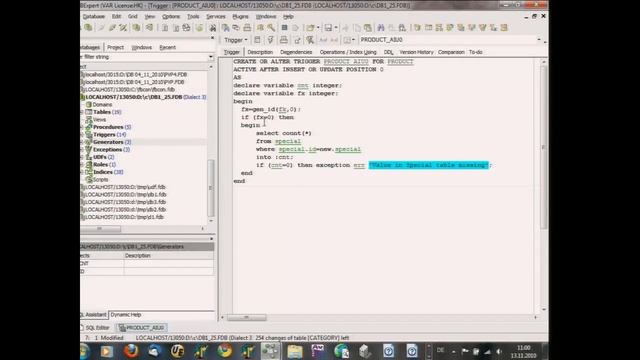Viewport: 640px width, 360px height.
Task: Switch to the Dynamic Help tab
Action: [126, 315]
